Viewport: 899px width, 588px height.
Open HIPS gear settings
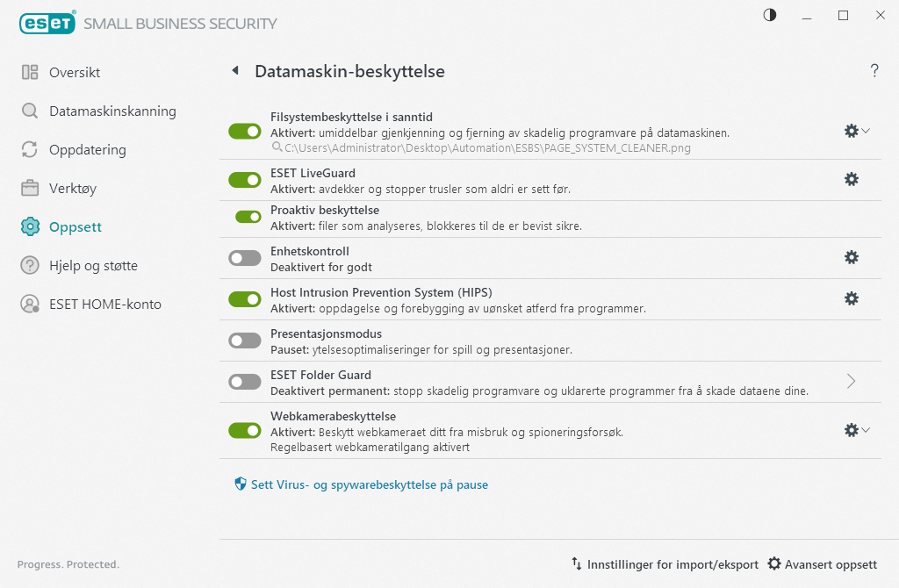[851, 298]
